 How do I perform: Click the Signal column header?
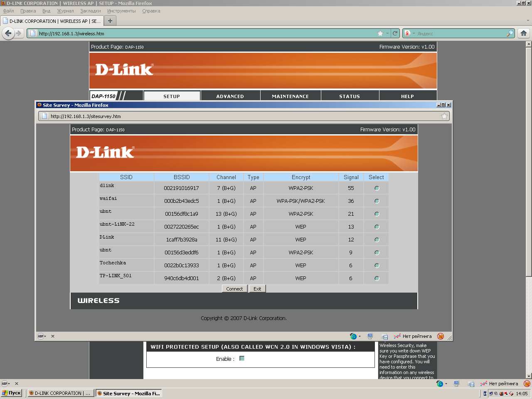coord(351,177)
